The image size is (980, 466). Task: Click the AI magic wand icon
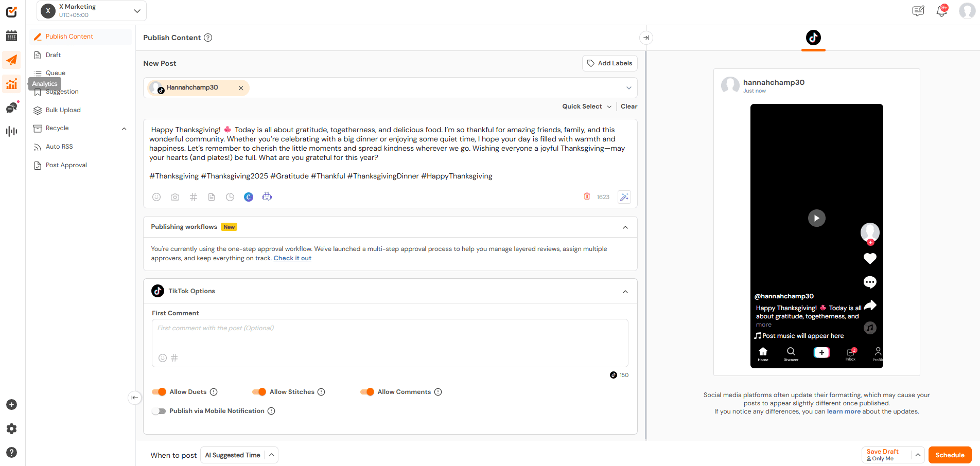point(624,197)
